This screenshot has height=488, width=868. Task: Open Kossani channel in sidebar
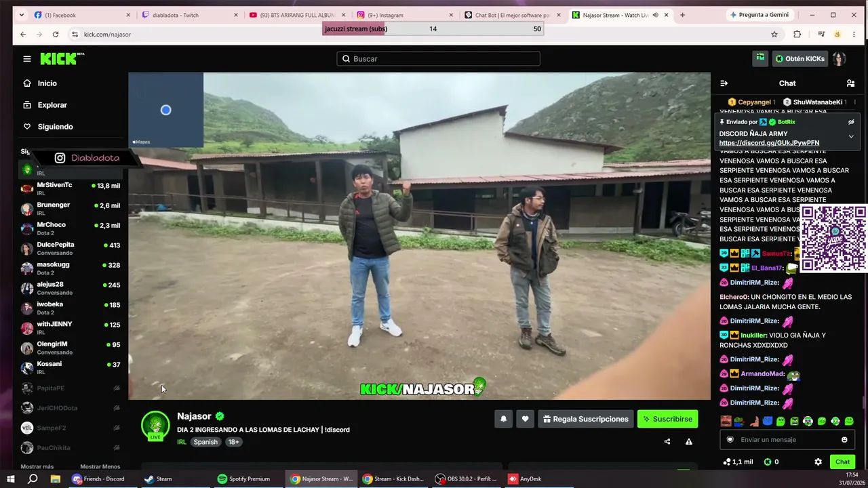(71, 367)
